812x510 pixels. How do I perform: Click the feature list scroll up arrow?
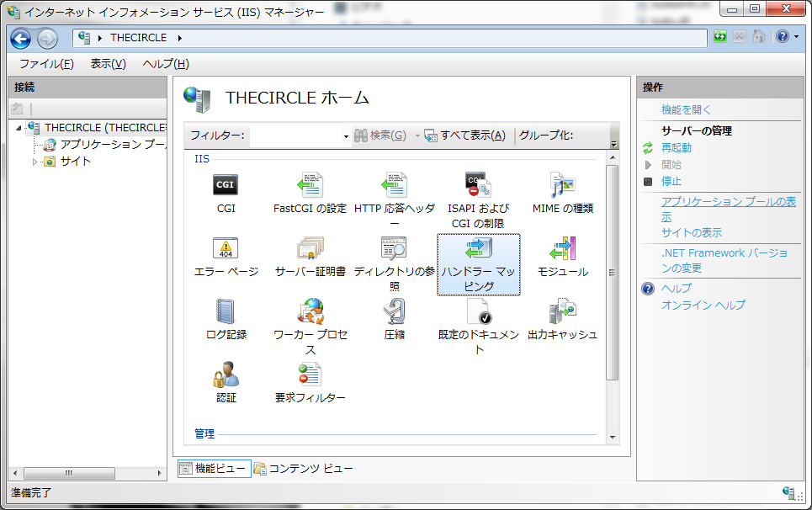613,157
